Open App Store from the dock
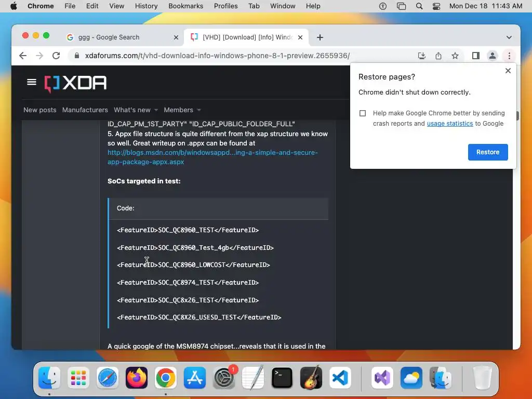Image resolution: width=532 pixels, height=399 pixels. point(195,378)
